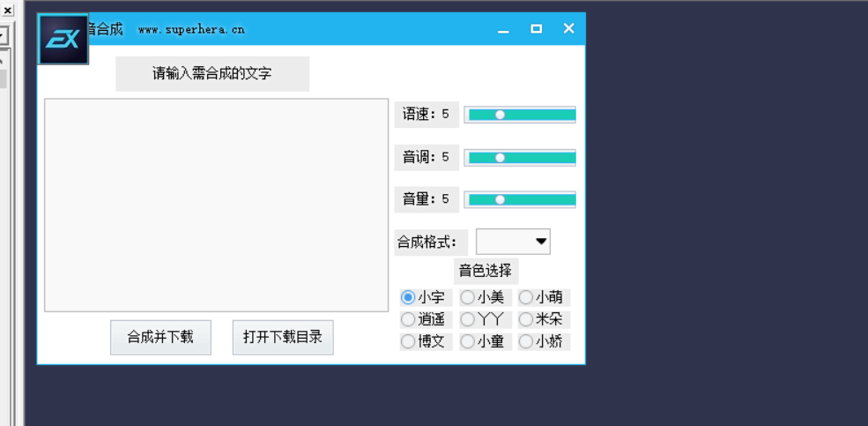The image size is (868, 426).
Task: Choose the 米朵 voice
Action: coord(526,319)
